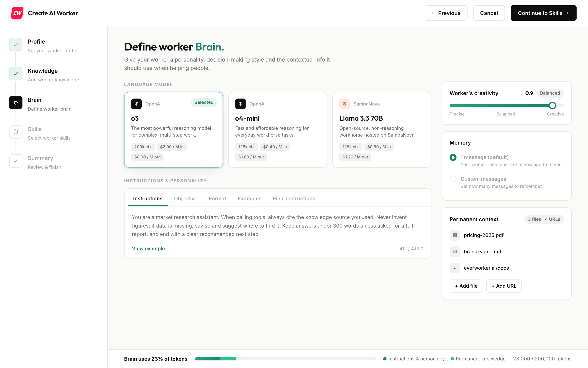Click the Creative slider label
Screen dimensions: 588x368
click(555, 114)
